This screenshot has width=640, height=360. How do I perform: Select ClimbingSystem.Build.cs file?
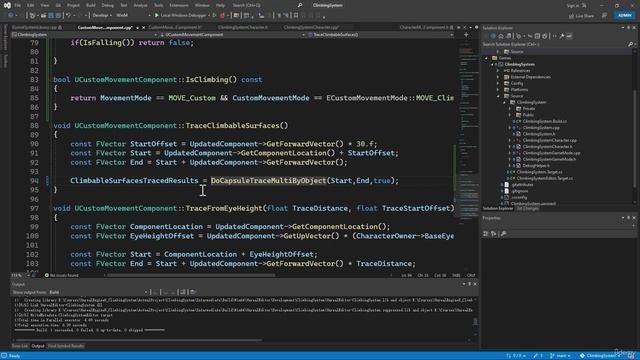point(544,121)
